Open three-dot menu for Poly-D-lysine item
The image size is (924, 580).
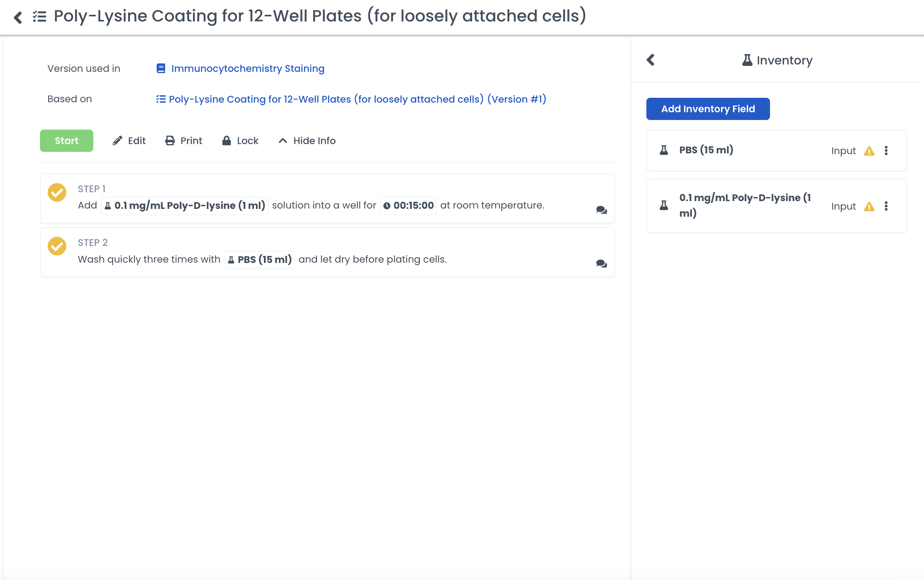click(x=886, y=206)
